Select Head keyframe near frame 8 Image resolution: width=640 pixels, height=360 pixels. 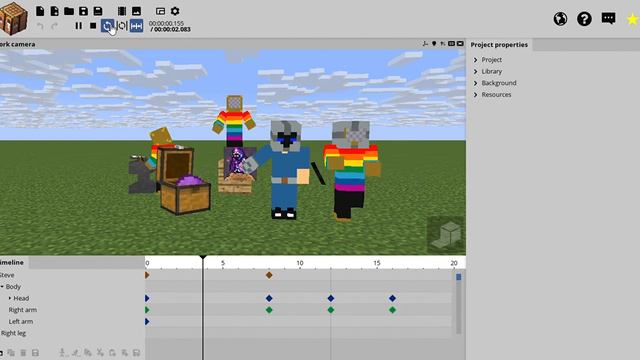(x=269, y=298)
